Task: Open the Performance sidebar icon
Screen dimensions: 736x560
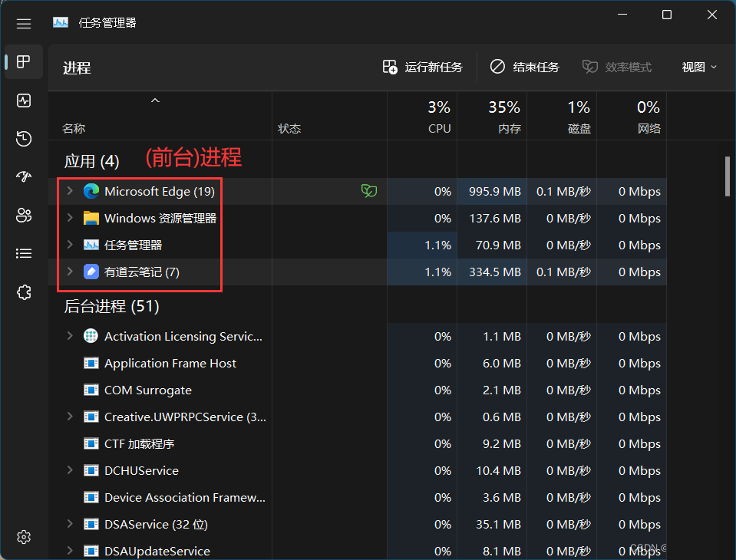Action: [24, 100]
